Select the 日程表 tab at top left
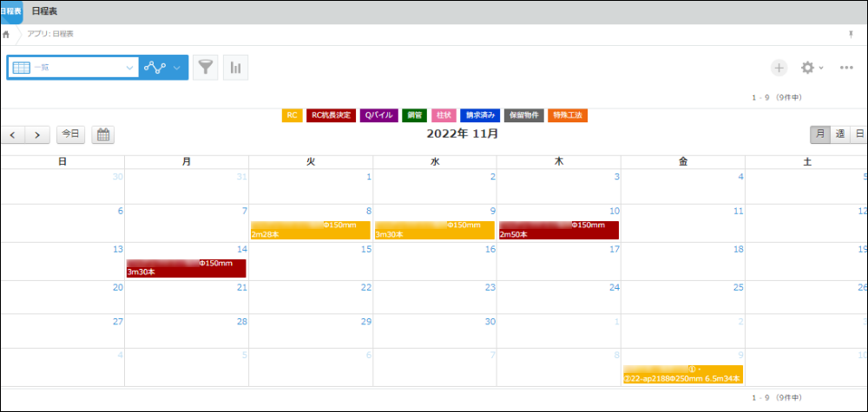The height and width of the screenshot is (412, 868). click(x=11, y=10)
